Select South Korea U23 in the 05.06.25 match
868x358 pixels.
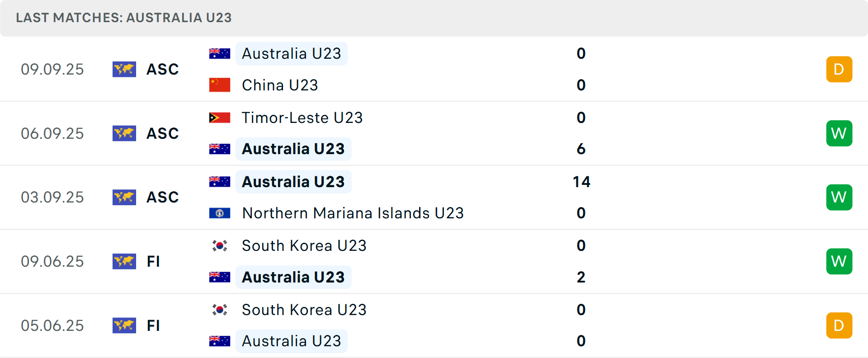[x=304, y=310]
